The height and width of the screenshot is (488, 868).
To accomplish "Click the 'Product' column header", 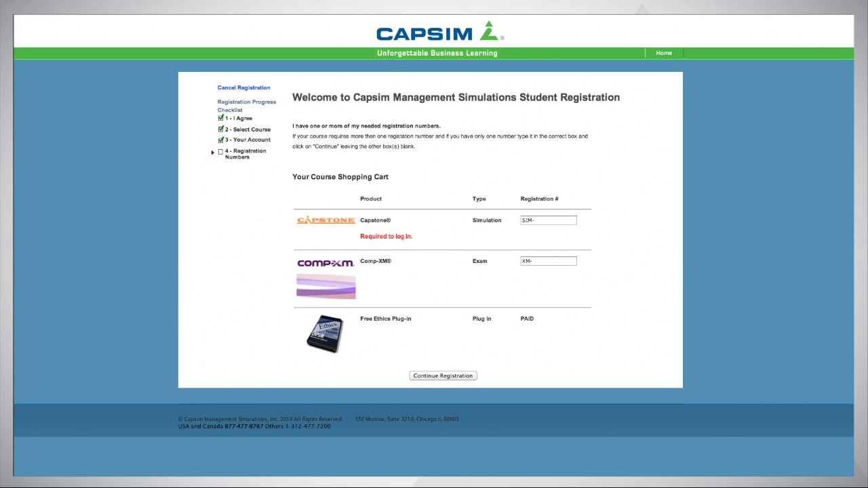I will click(x=371, y=199).
